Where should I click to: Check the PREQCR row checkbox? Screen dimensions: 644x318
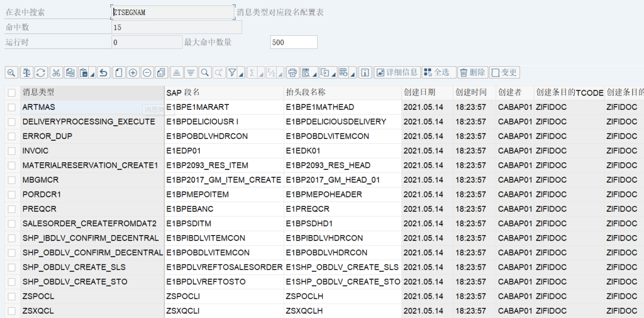pos(11,209)
